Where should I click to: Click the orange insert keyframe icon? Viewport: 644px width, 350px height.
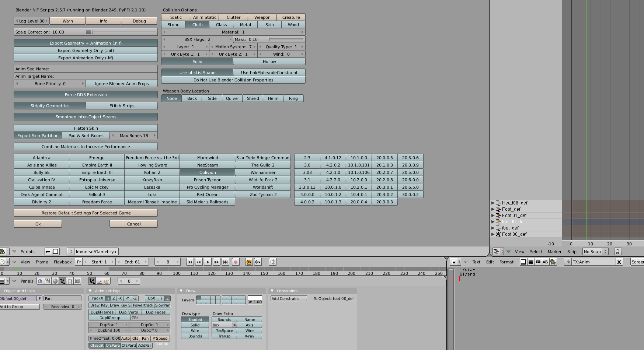(249, 262)
